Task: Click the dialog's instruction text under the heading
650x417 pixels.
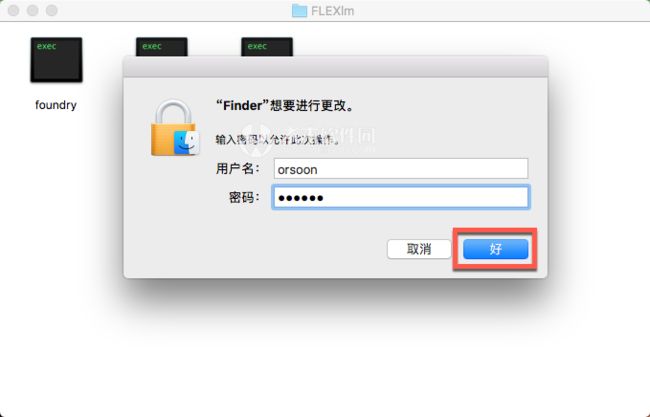Action: pos(277,140)
